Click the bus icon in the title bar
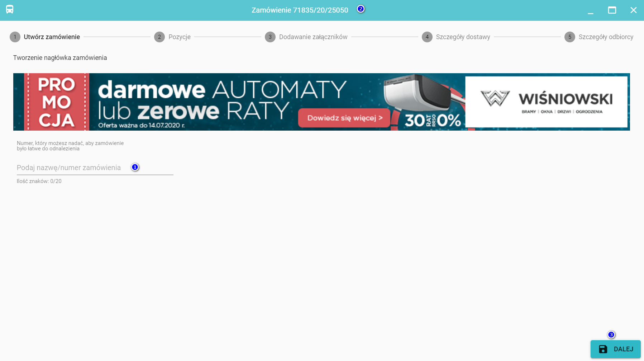The image size is (644, 361). [10, 10]
